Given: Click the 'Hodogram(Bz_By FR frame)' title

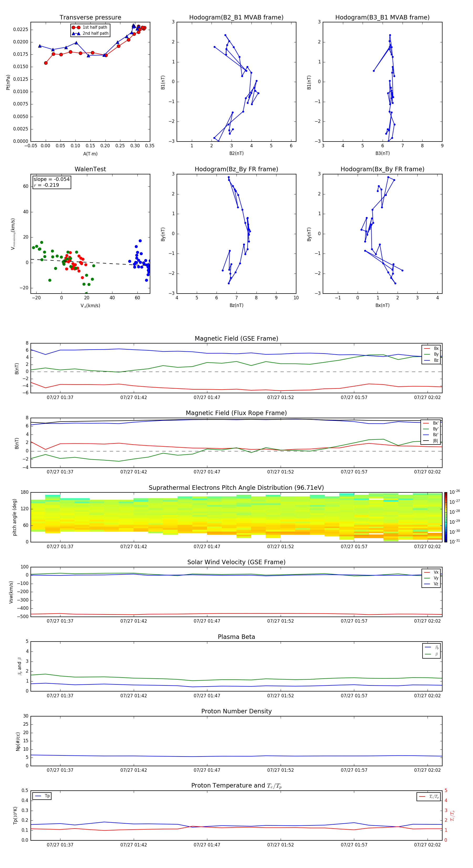Looking at the screenshot, I should 236,169.
